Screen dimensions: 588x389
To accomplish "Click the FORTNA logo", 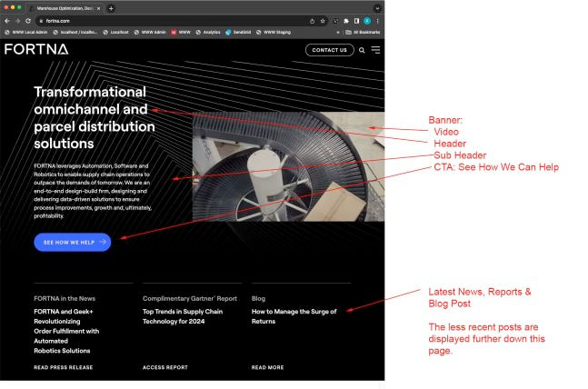I will click(36, 49).
